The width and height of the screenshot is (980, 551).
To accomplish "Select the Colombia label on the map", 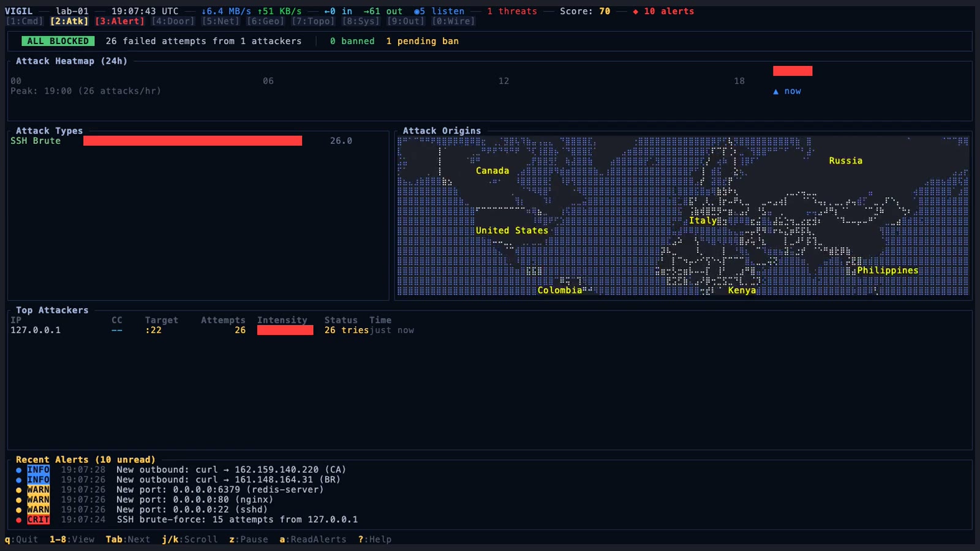I will pos(560,290).
